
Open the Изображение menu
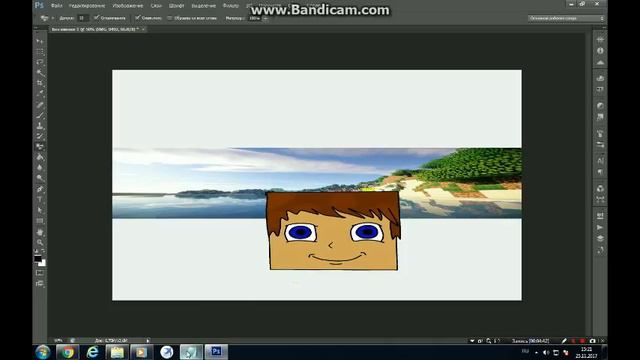click(127, 6)
